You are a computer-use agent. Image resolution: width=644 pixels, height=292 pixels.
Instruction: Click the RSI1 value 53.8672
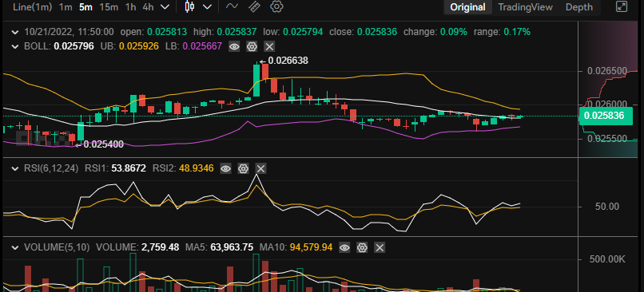tap(128, 168)
